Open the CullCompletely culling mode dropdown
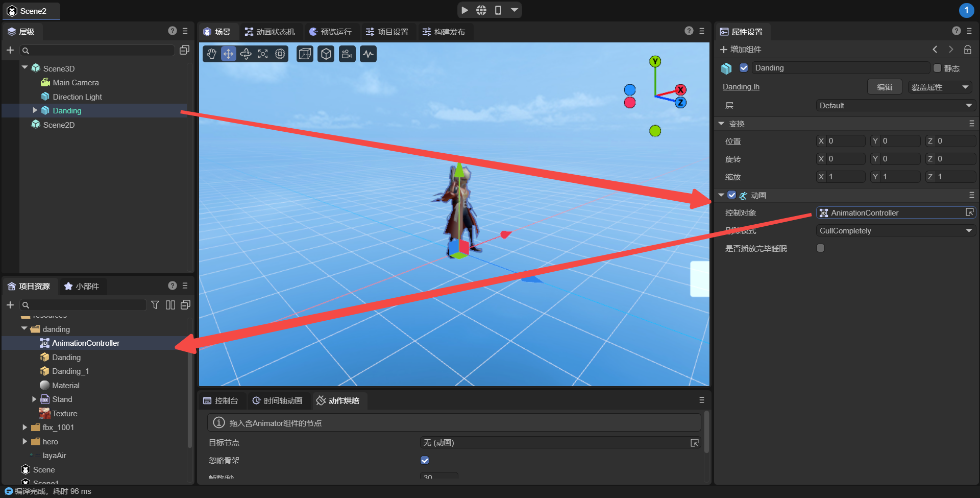980x498 pixels. click(895, 231)
